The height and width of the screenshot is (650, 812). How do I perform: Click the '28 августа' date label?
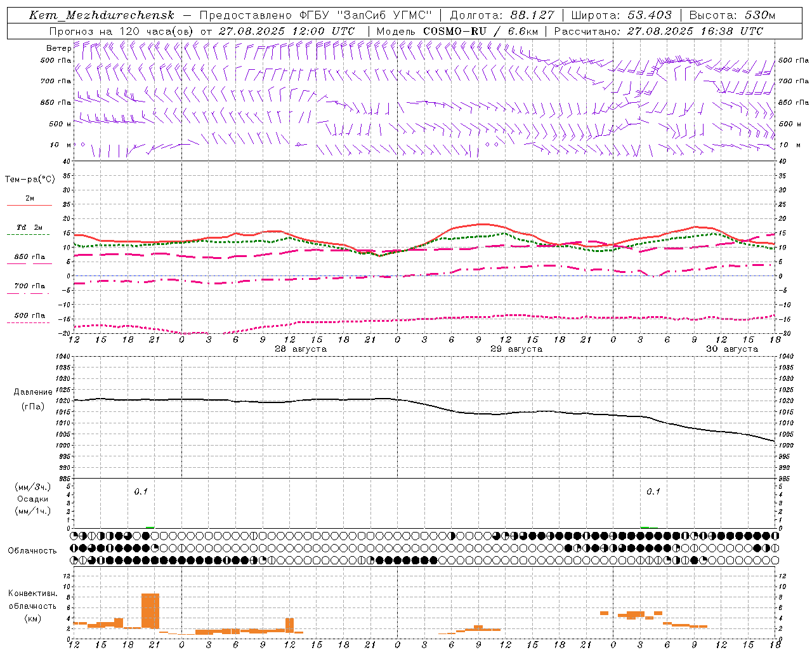click(301, 349)
